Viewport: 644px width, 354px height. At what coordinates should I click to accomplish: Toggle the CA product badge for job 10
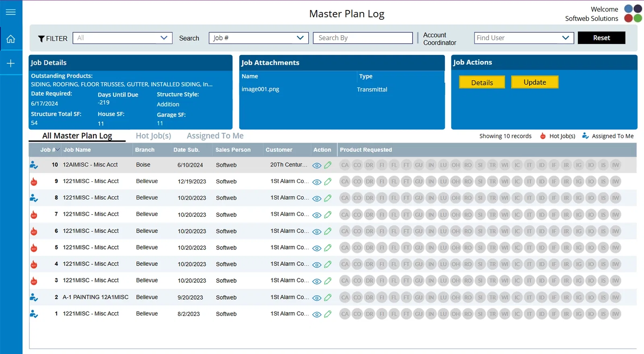[x=345, y=165]
